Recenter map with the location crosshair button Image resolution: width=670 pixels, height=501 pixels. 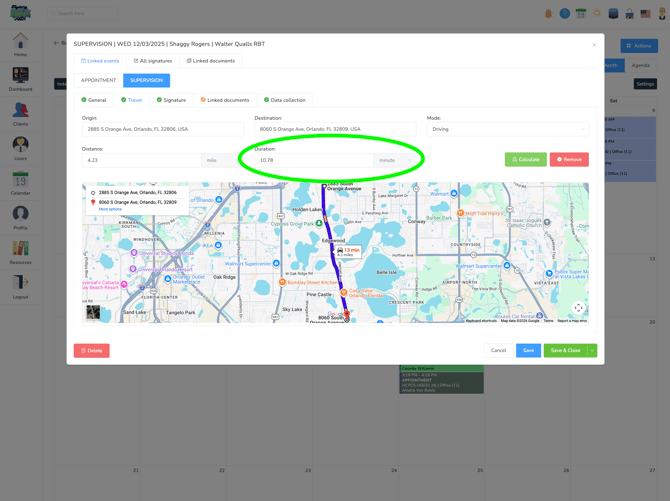click(x=578, y=308)
